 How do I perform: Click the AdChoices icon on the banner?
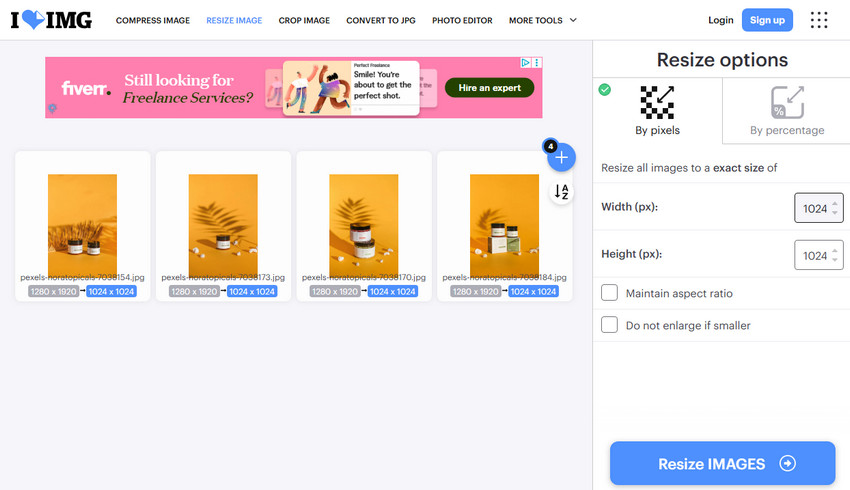click(x=525, y=63)
